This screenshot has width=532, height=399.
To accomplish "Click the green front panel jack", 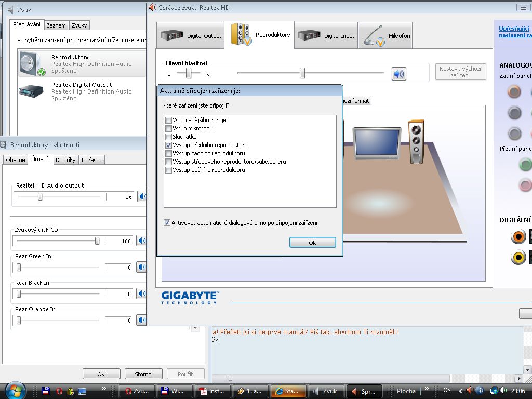I will coord(526,165).
